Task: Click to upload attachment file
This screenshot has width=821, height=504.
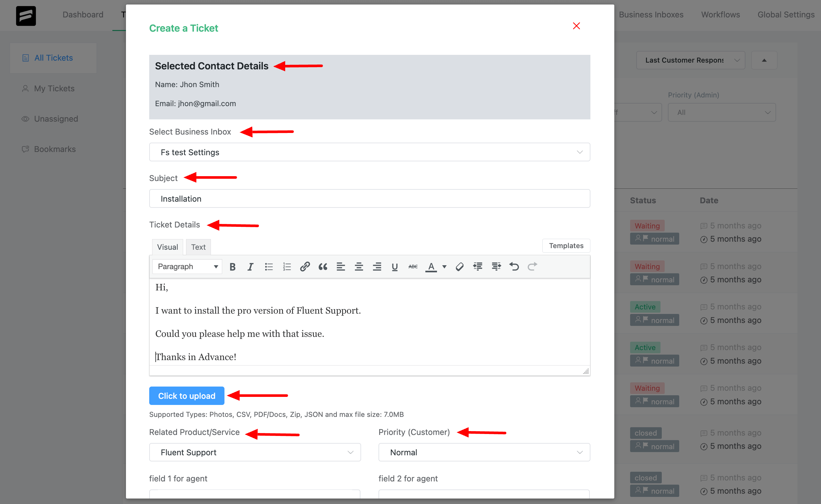Action: pos(186,396)
